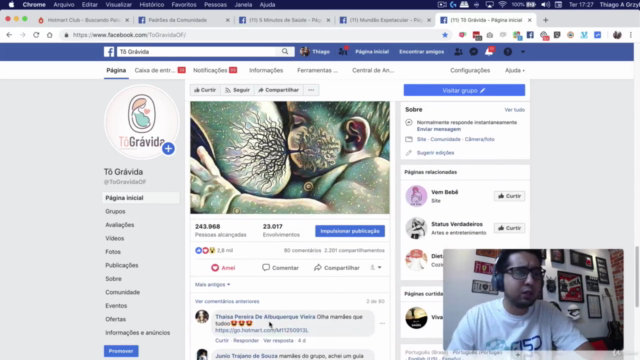Viewport: 640px width, 360px height.
Task: Open Configurações page tab
Action: pos(470,70)
